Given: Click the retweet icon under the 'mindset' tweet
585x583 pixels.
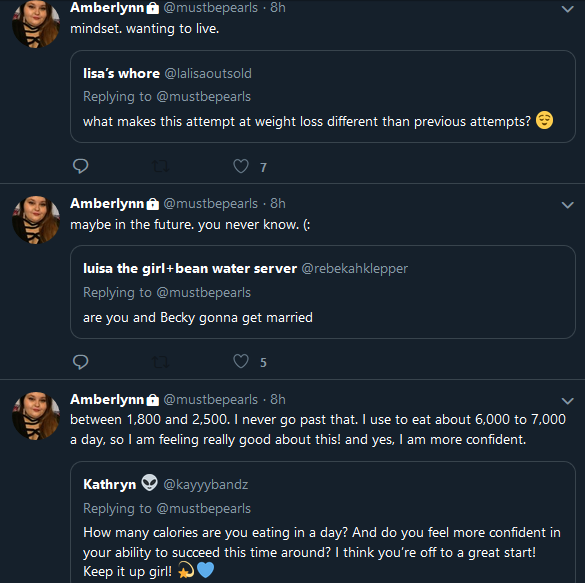Looking at the screenshot, I should click(161, 166).
